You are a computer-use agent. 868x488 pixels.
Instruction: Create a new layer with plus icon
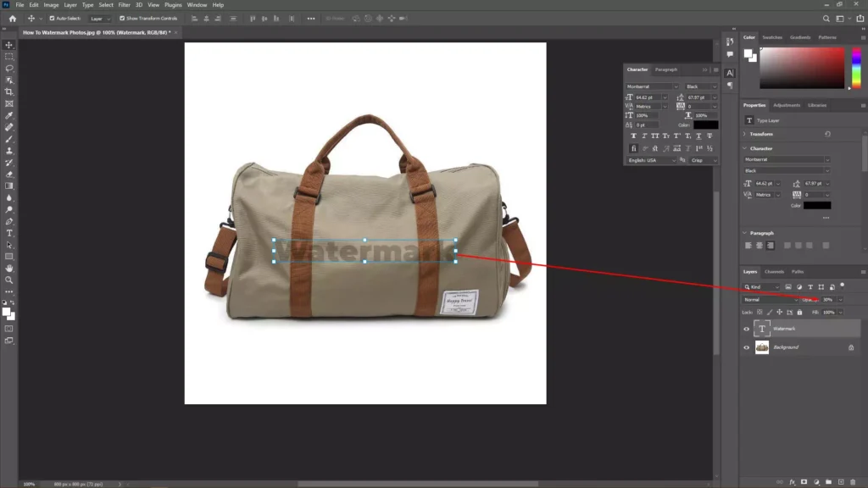coord(841,482)
